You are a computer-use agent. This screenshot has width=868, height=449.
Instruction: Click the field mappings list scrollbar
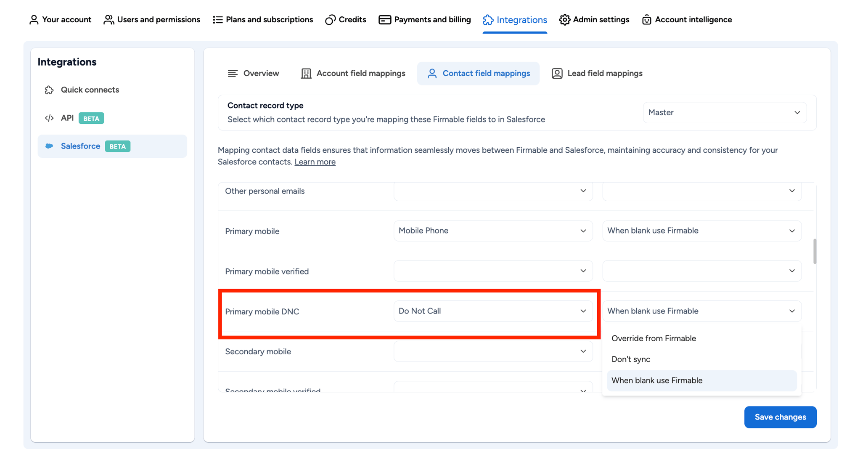[x=815, y=251]
